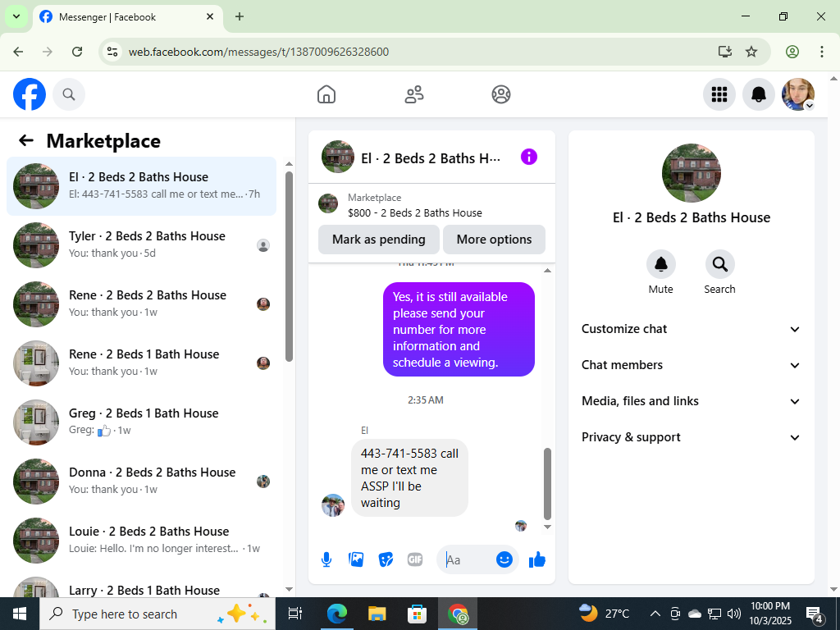Open File Explorer from taskbar

377,614
